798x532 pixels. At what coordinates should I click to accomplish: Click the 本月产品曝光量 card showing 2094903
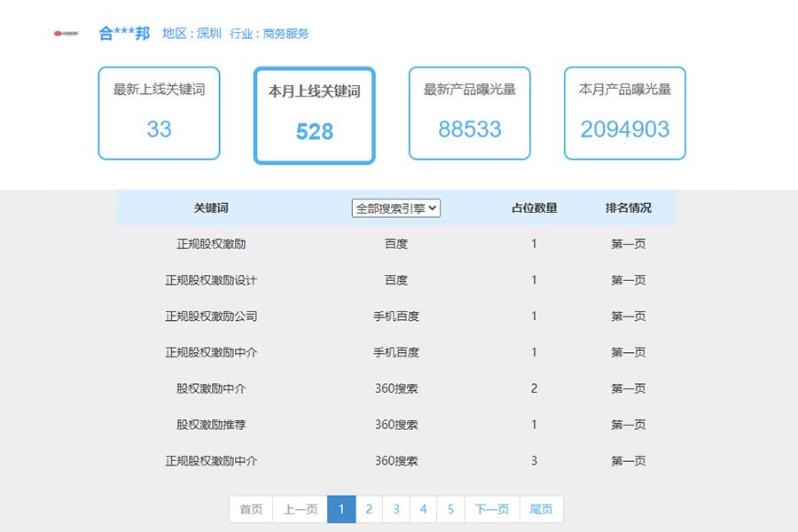click(624, 113)
